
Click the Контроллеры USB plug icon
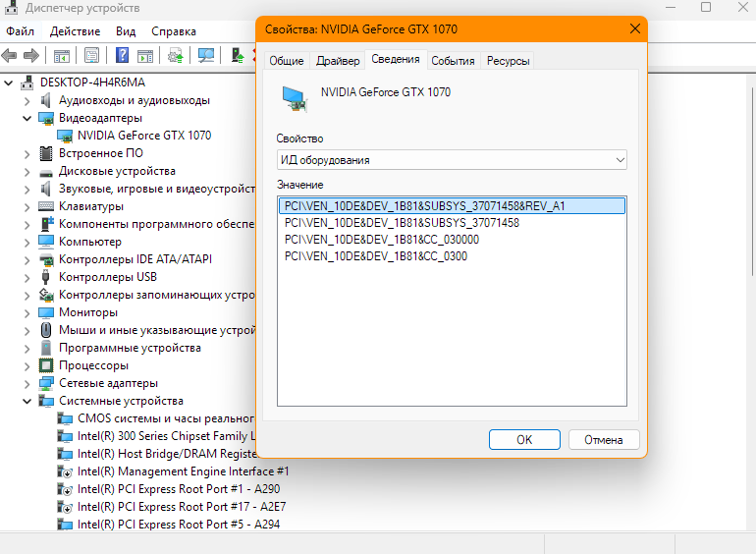point(46,277)
